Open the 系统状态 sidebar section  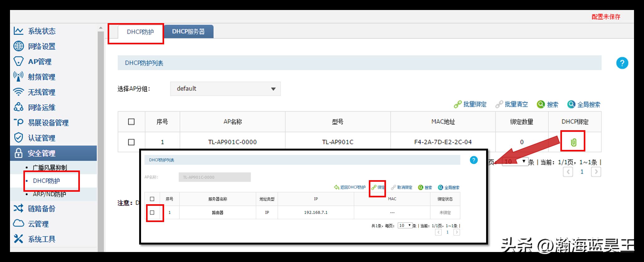coord(41,31)
